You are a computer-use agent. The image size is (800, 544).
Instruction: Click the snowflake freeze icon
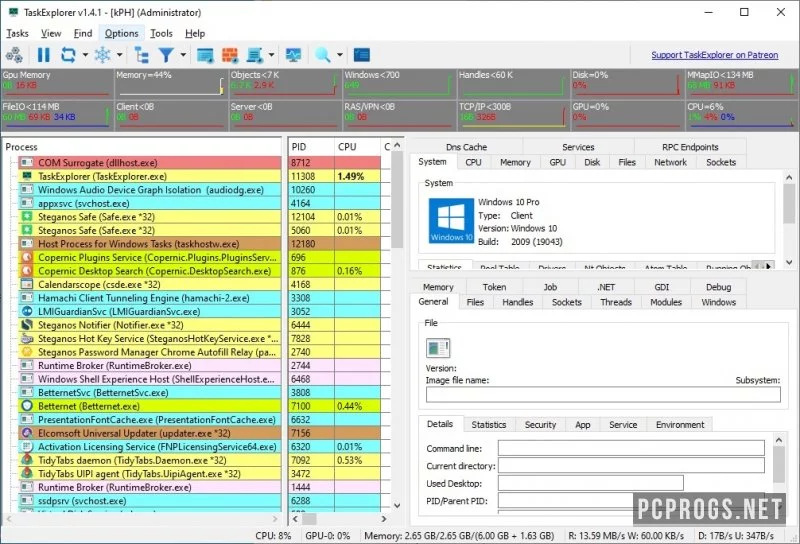[x=103, y=55]
